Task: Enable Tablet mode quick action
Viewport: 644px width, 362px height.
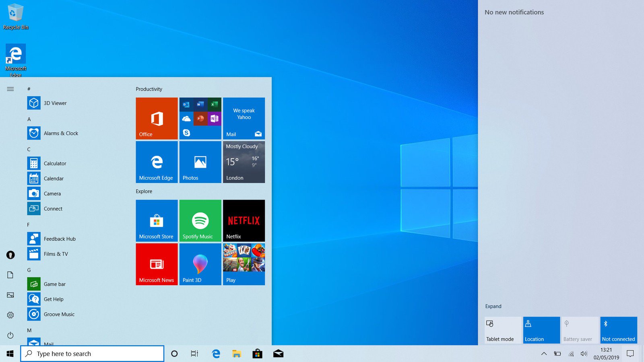Action: 502,329
